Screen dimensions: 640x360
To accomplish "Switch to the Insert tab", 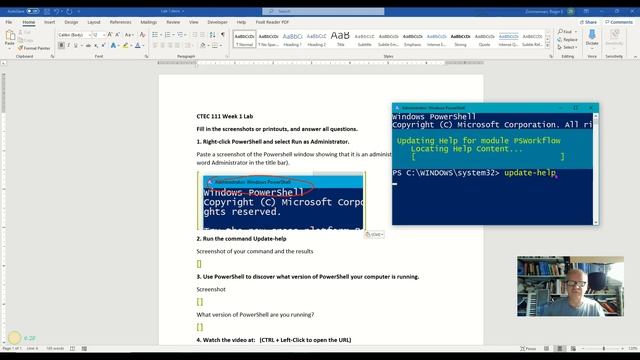I will [49, 22].
